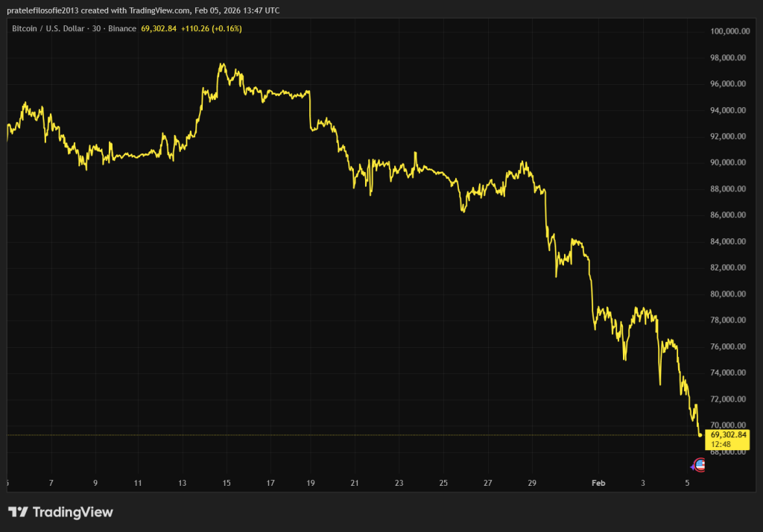
Task: Click the TradingView logo at bottom left
Action: [60, 512]
